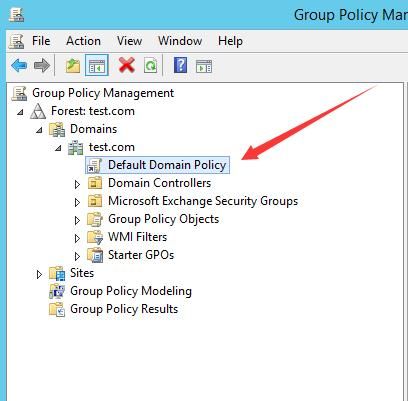Image resolution: width=408 pixels, height=401 pixels.
Task: Select Default Domain Policy item
Action: (157, 165)
